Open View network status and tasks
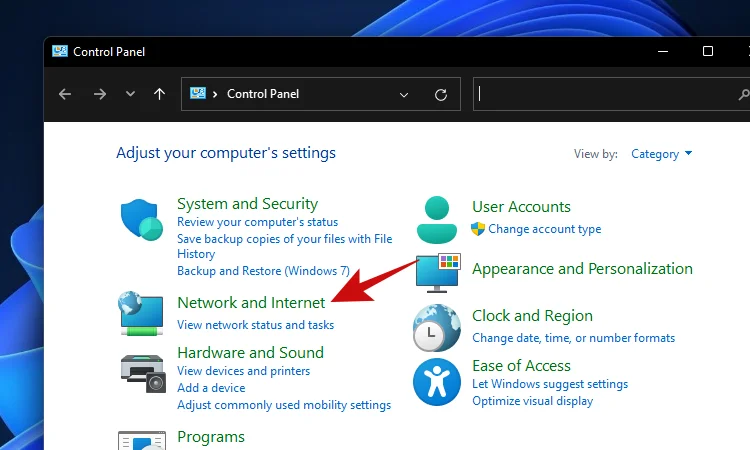Viewport: 750px width, 450px height. pyautogui.click(x=255, y=325)
